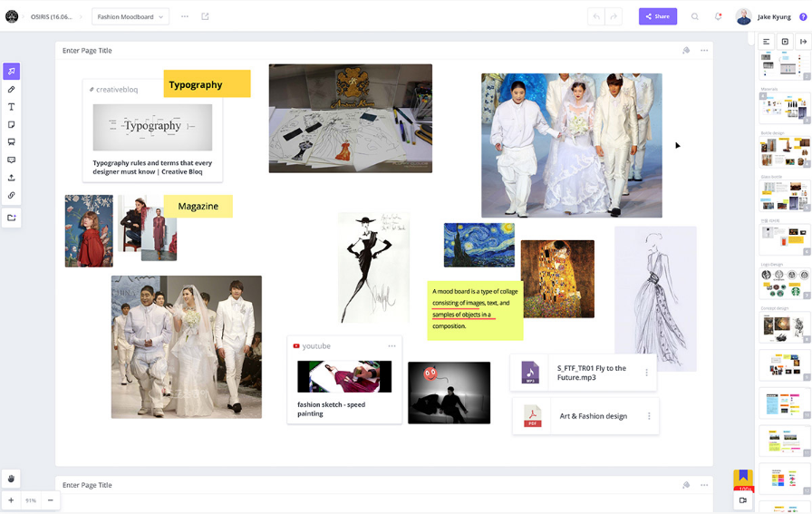Click the second Enter Page Title field

point(87,485)
